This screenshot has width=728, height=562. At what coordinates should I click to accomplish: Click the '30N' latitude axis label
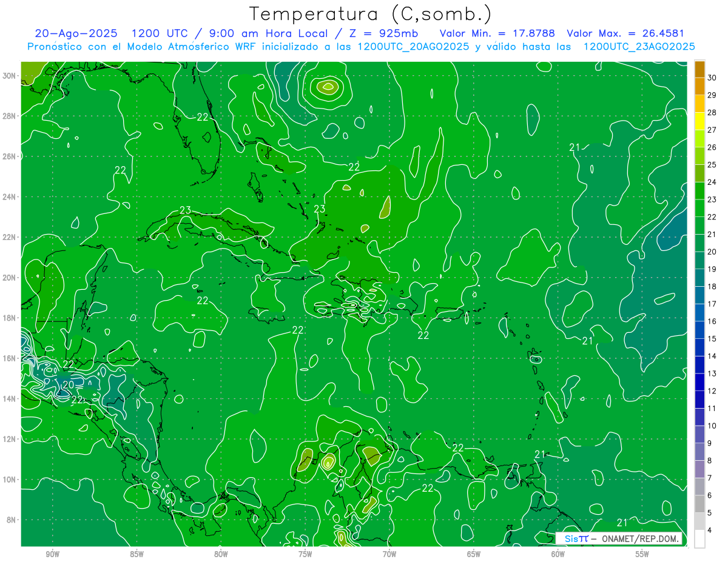point(9,76)
